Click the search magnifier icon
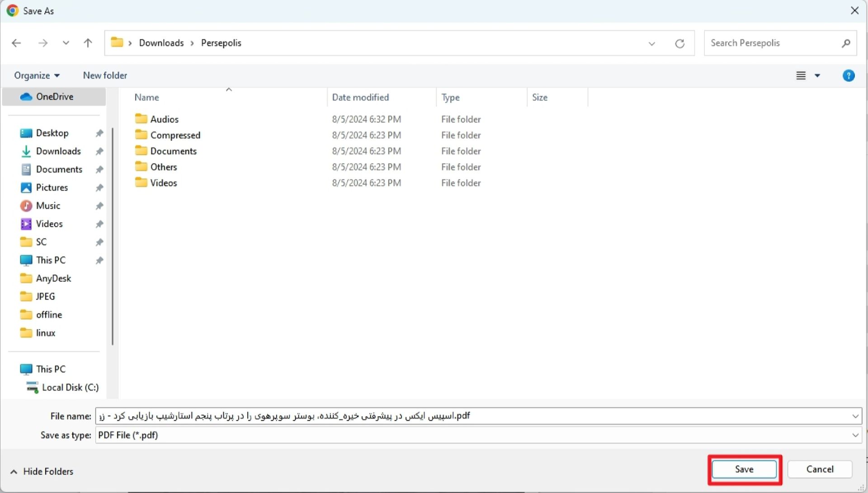 (x=846, y=43)
